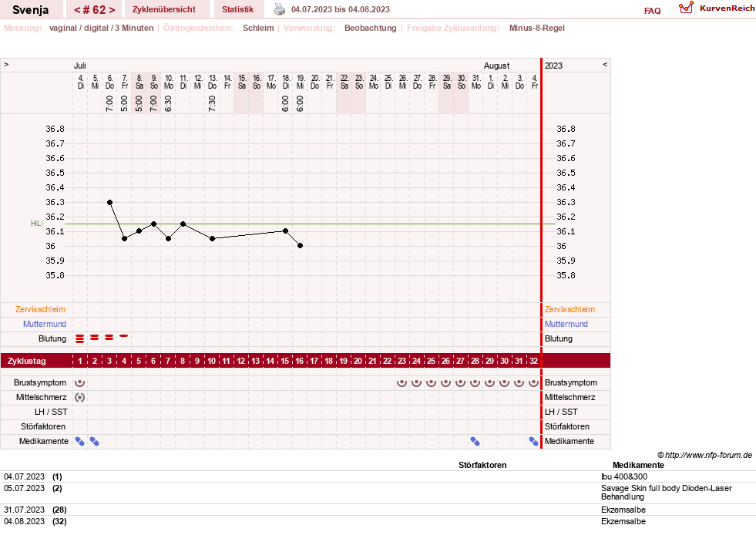Click the 'Savage Skin full body Dioden-Laser Behandlung' text
756x552 pixels.
pos(667,492)
